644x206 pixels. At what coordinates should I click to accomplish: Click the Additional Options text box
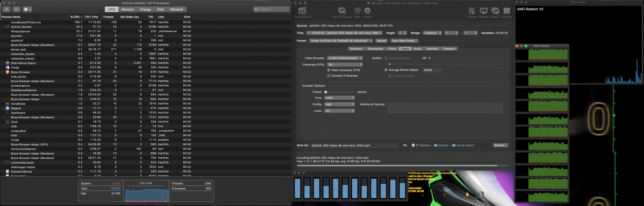[445, 108]
